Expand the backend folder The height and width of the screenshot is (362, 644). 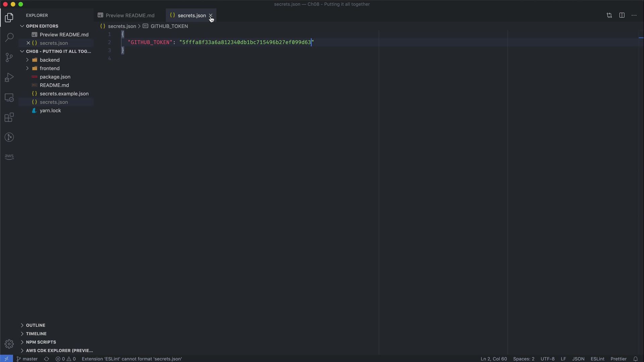[x=49, y=60]
